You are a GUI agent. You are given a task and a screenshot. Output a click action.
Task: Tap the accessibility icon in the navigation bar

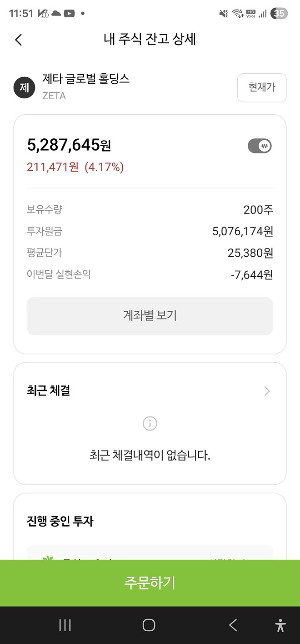click(280, 625)
